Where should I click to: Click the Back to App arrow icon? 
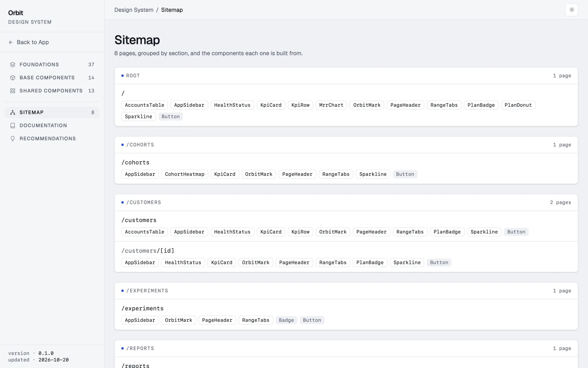pyautogui.click(x=11, y=42)
